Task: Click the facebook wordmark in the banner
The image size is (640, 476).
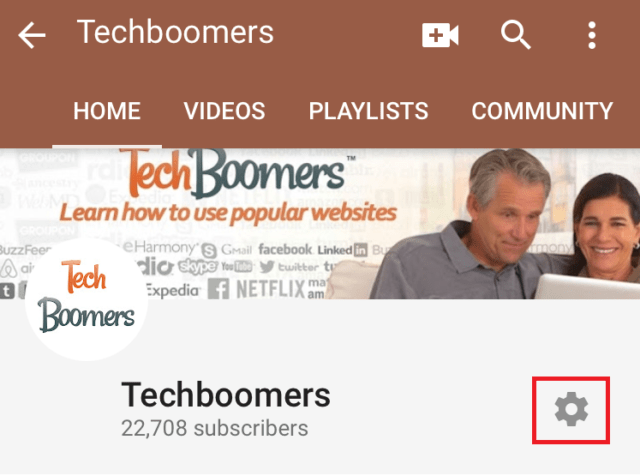Action: pos(285,249)
